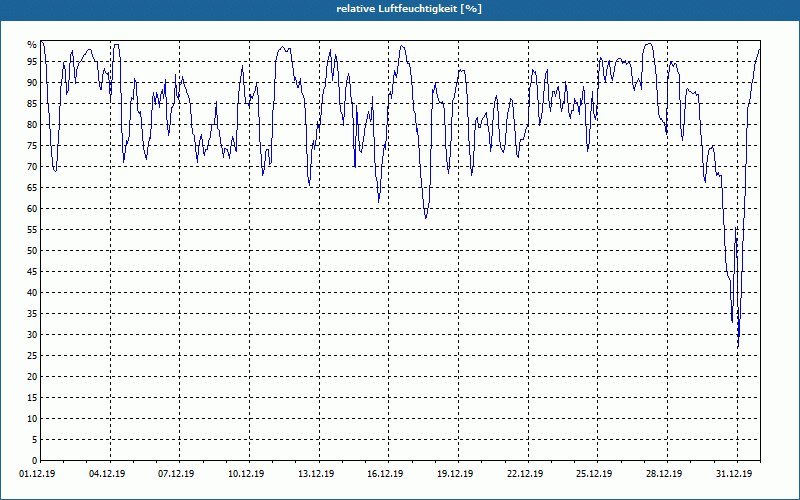Image resolution: width=800 pixels, height=500 pixels.
Task: Click the lowest humidity dip near 31.12.19
Action: pyautogui.click(x=738, y=347)
